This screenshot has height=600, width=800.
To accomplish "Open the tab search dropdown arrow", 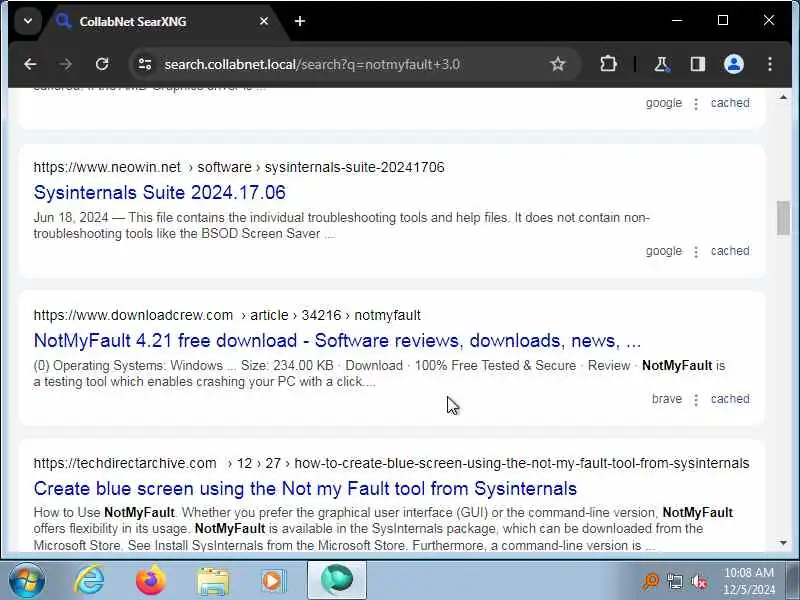I will click(x=28, y=21).
